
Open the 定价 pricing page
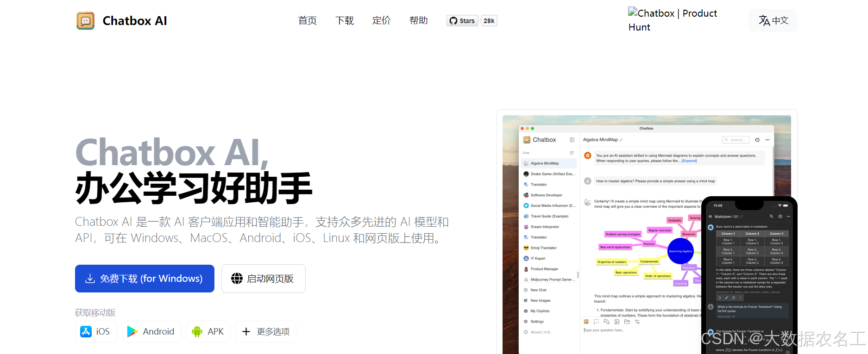coord(382,20)
